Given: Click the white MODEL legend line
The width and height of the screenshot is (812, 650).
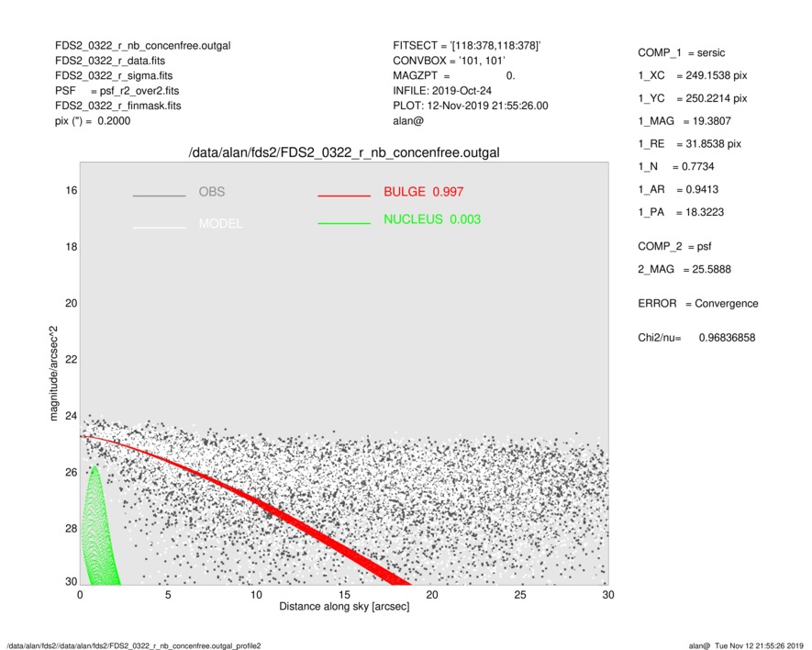Looking at the screenshot, I should [x=159, y=226].
